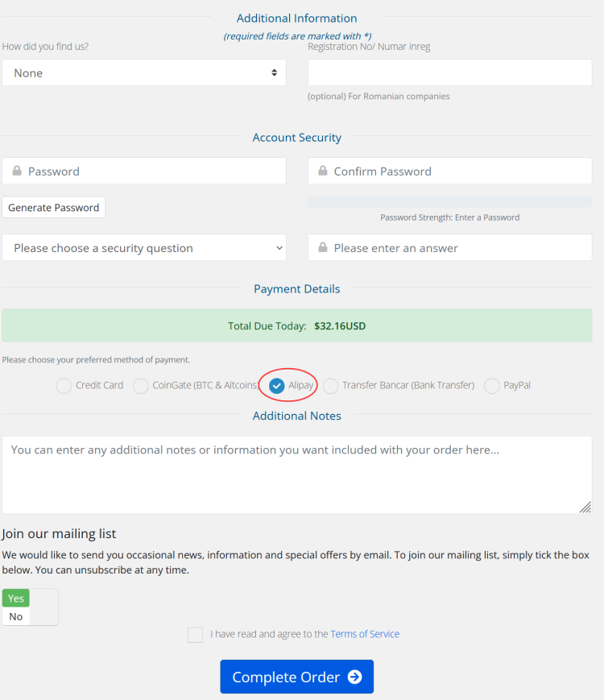Focus the Registration No/ Numar inreg field
The height and width of the screenshot is (700, 604).
point(450,72)
